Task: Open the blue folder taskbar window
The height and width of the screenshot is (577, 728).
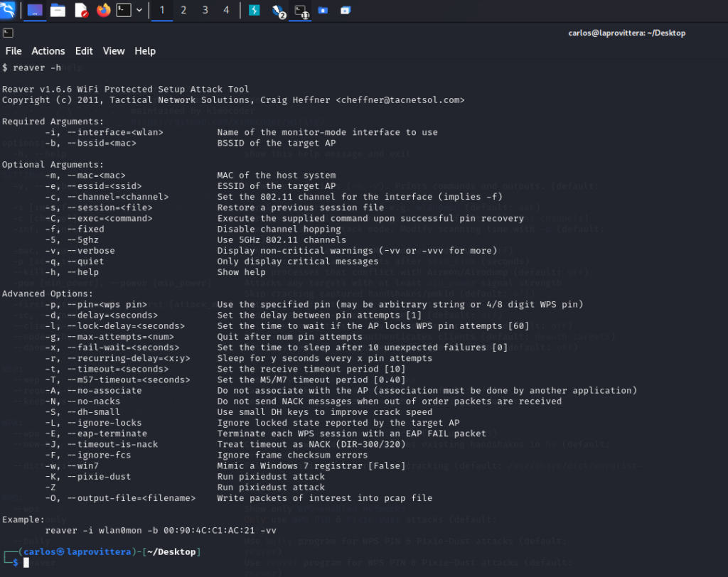Action: pos(323,10)
